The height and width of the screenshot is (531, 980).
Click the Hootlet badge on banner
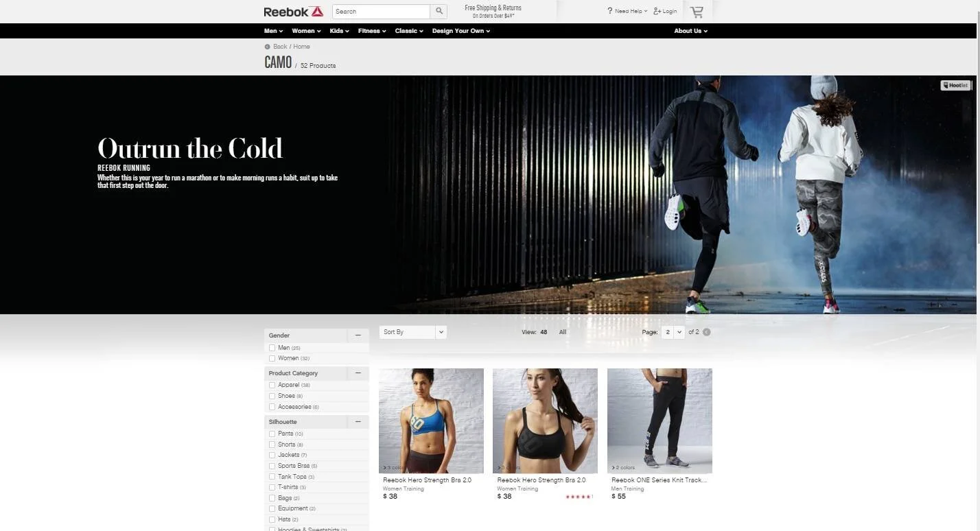955,85
